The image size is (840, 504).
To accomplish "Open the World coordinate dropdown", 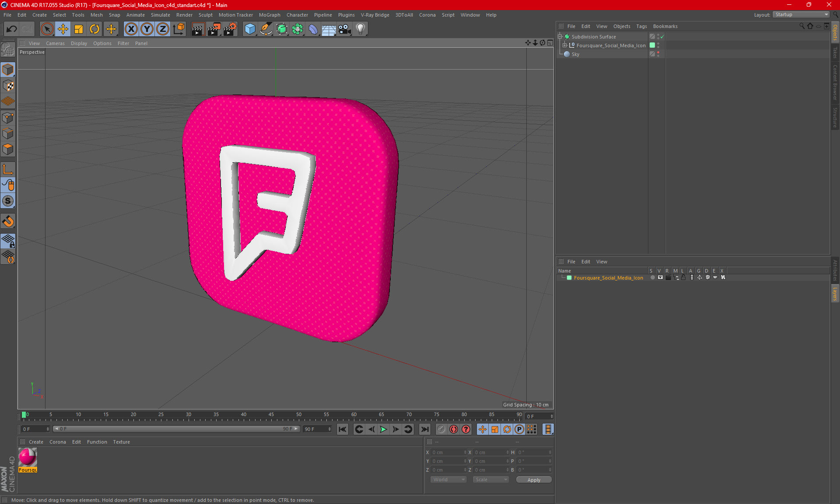I will [x=448, y=479].
